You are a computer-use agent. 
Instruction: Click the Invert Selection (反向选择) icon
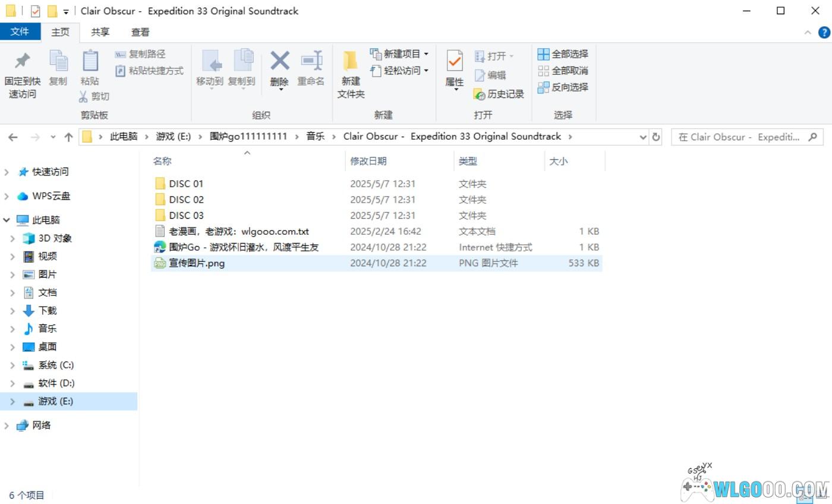[x=543, y=87]
